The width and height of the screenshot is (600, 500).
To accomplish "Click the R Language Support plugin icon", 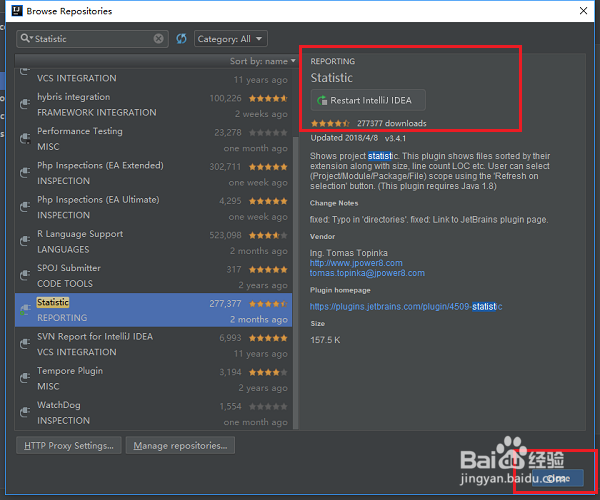I will pyautogui.click(x=25, y=241).
